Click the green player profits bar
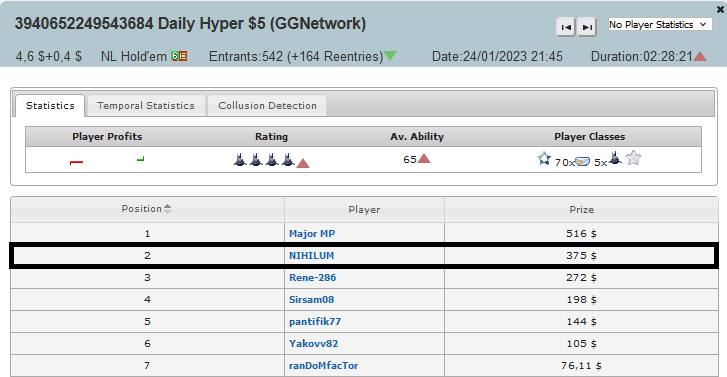727x377 pixels. pos(140,159)
